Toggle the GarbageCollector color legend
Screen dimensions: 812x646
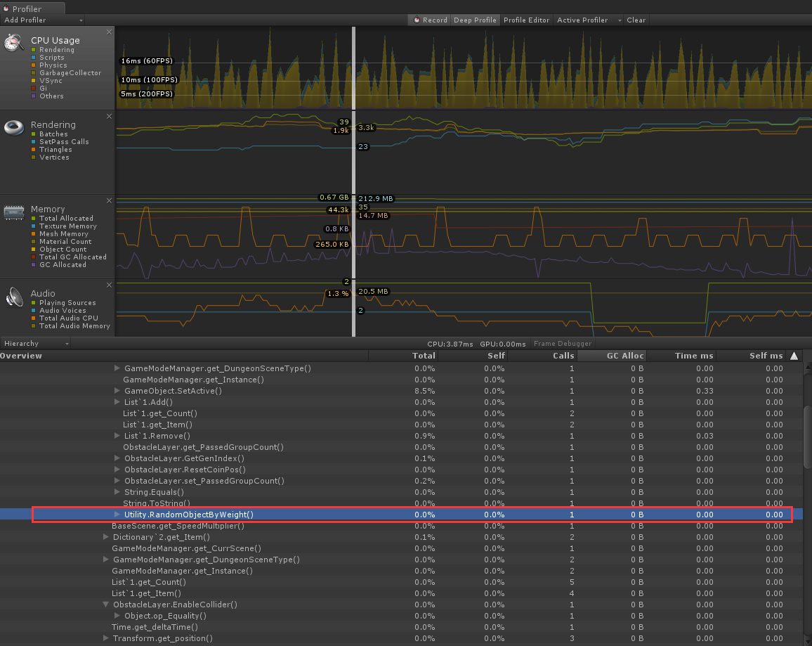pyautogui.click(x=33, y=73)
